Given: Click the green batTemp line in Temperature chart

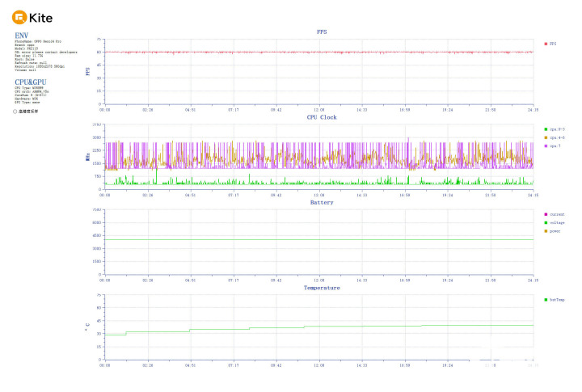Looking at the screenshot, I should [x=362, y=327].
